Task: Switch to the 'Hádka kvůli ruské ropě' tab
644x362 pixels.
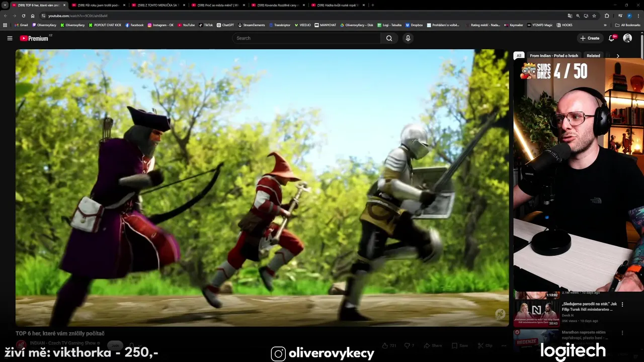Action: pos(338,5)
